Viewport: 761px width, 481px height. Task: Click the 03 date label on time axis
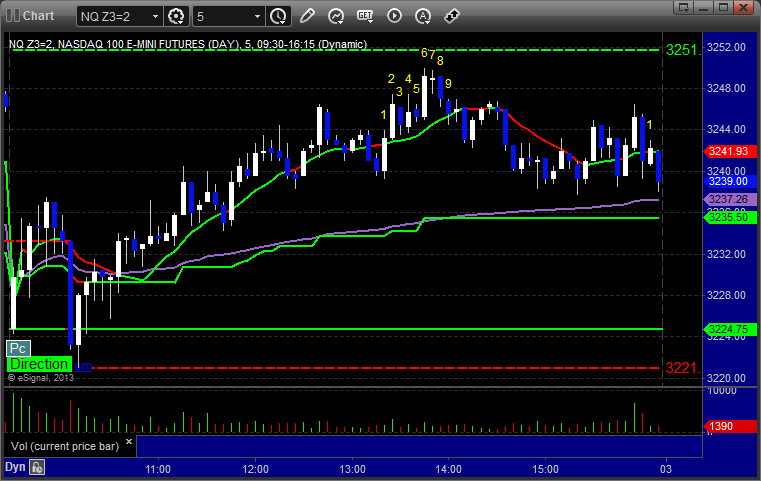[x=666, y=469]
